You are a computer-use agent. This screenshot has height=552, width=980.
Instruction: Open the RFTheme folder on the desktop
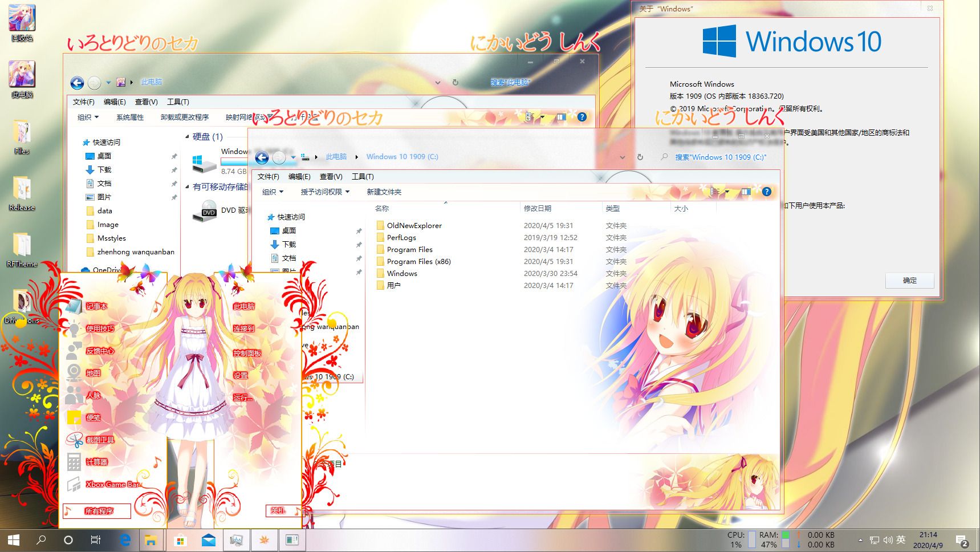22,250
